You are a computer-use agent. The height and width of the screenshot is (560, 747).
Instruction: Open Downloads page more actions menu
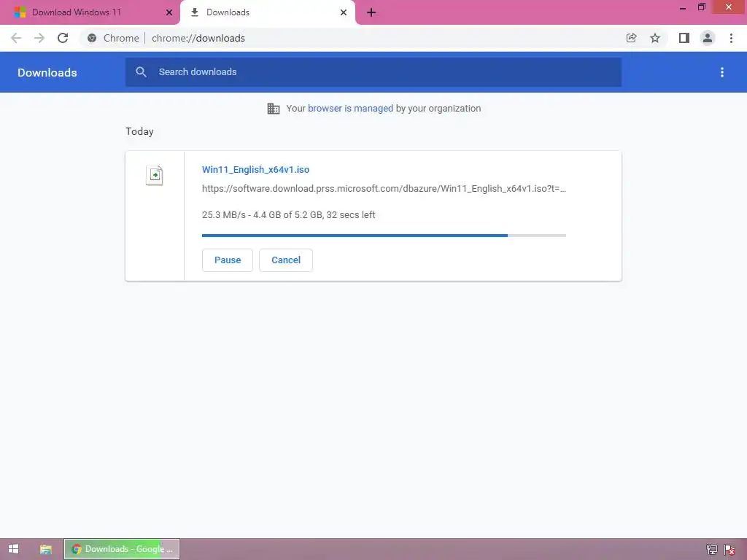(722, 72)
